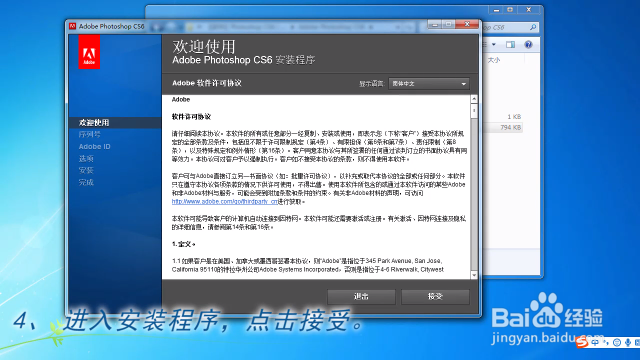Click the license scrollbar down arrow
The image size is (640, 360).
click(x=474, y=275)
